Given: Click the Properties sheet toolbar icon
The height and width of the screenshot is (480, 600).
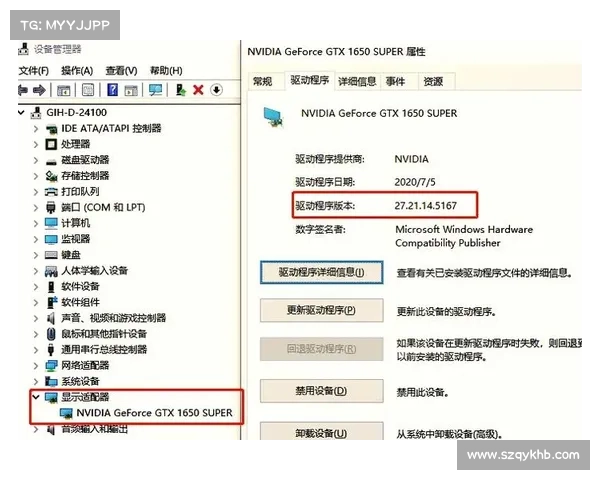Looking at the screenshot, I should point(88,90).
